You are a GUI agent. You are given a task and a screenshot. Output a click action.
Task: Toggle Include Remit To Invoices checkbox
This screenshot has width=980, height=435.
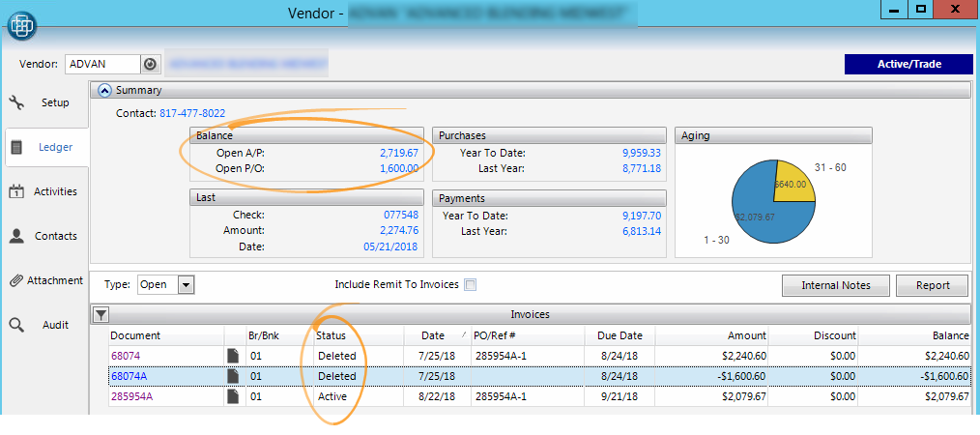point(471,285)
